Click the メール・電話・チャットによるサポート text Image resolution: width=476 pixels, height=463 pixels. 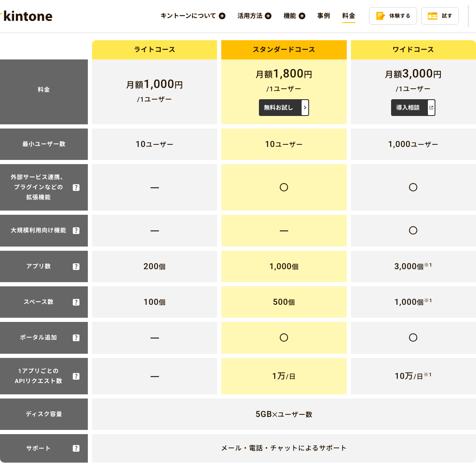[284, 448]
